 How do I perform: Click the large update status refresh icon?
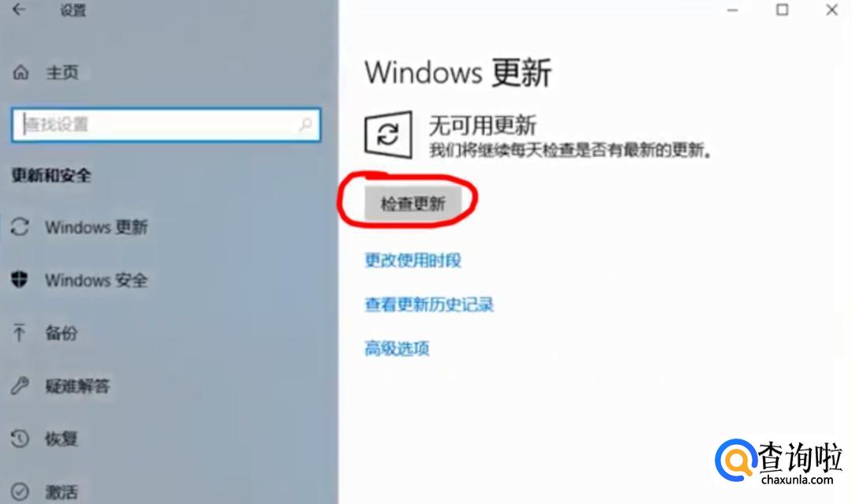[x=388, y=135]
